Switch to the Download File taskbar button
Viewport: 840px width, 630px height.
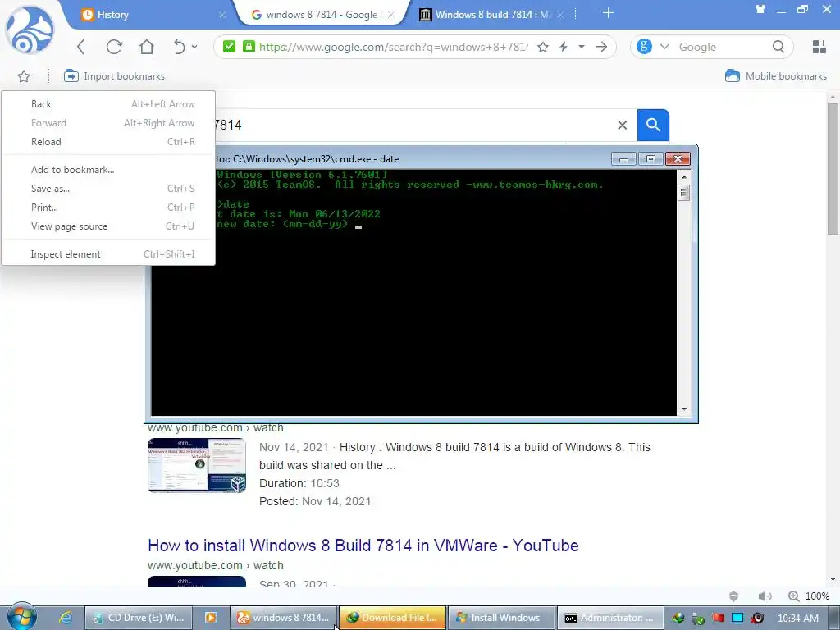pyautogui.click(x=392, y=618)
